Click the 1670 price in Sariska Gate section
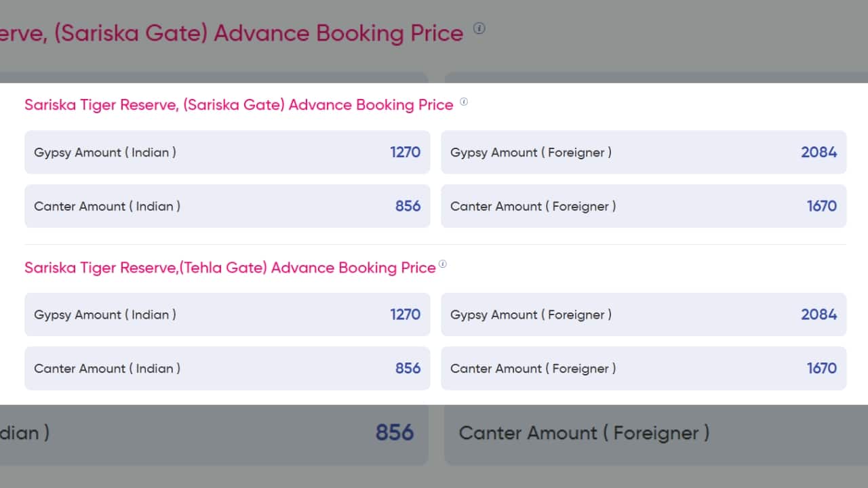The height and width of the screenshot is (488, 868). [x=821, y=206]
